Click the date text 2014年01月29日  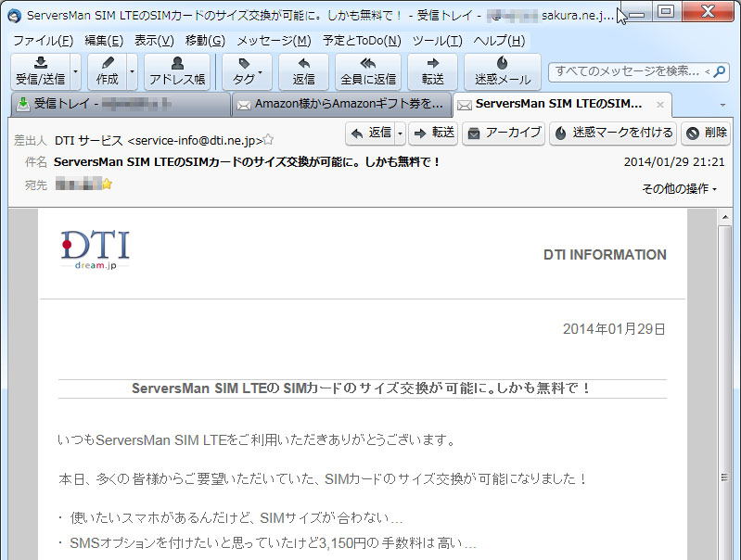614,329
